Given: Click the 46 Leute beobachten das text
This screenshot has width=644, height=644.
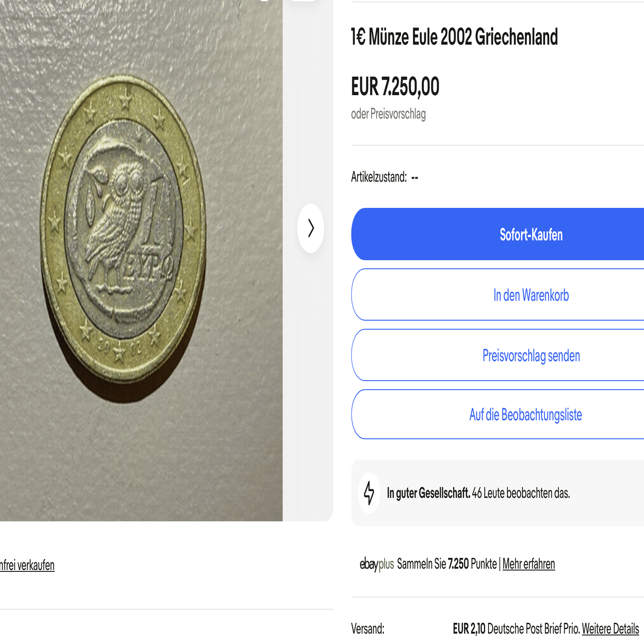Looking at the screenshot, I should 520,493.
